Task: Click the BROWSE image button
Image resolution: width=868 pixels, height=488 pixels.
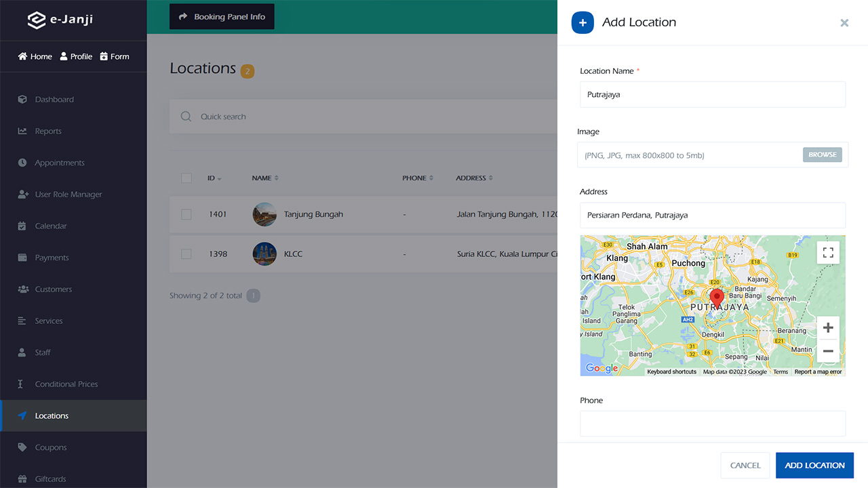Action: coord(822,155)
